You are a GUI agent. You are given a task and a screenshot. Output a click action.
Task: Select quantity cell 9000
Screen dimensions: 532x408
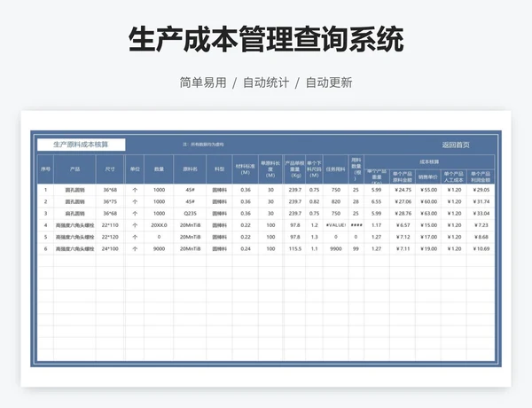click(159, 249)
